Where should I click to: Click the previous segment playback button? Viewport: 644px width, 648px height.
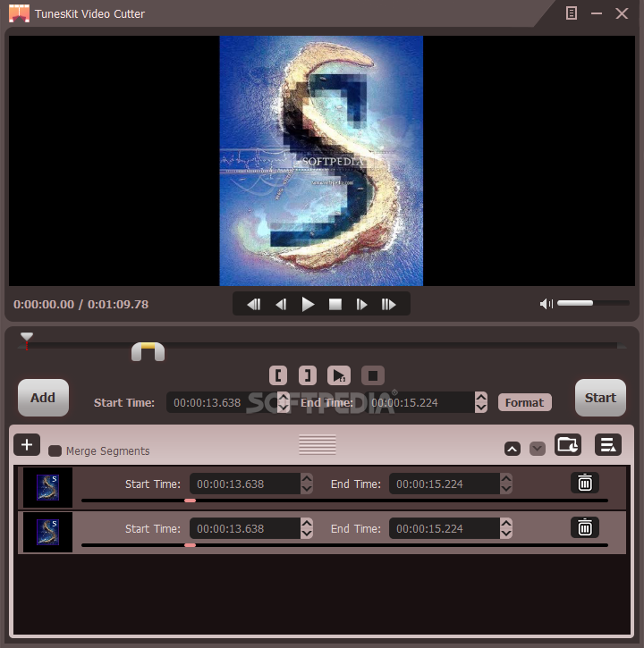point(253,305)
